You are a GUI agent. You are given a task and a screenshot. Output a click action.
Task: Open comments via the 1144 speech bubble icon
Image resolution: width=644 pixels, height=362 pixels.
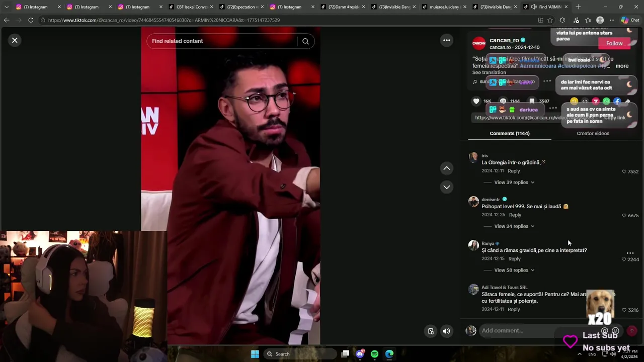(503, 101)
